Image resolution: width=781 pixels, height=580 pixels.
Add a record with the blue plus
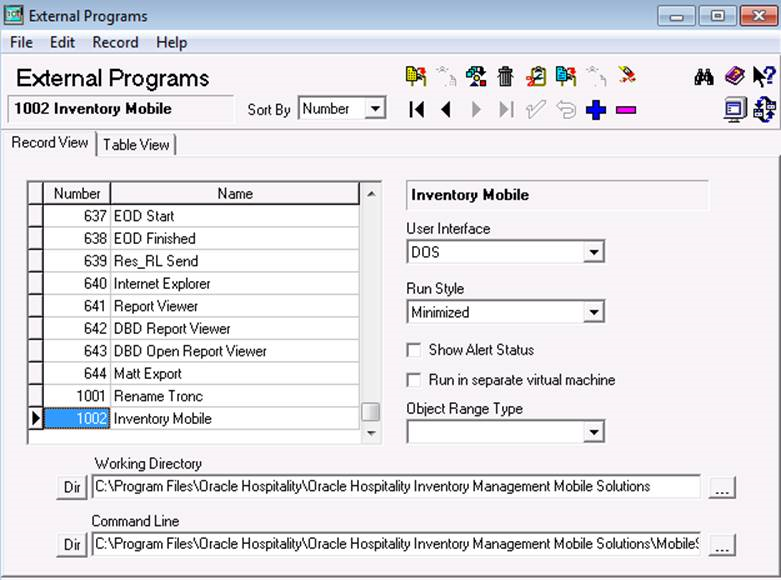(596, 110)
